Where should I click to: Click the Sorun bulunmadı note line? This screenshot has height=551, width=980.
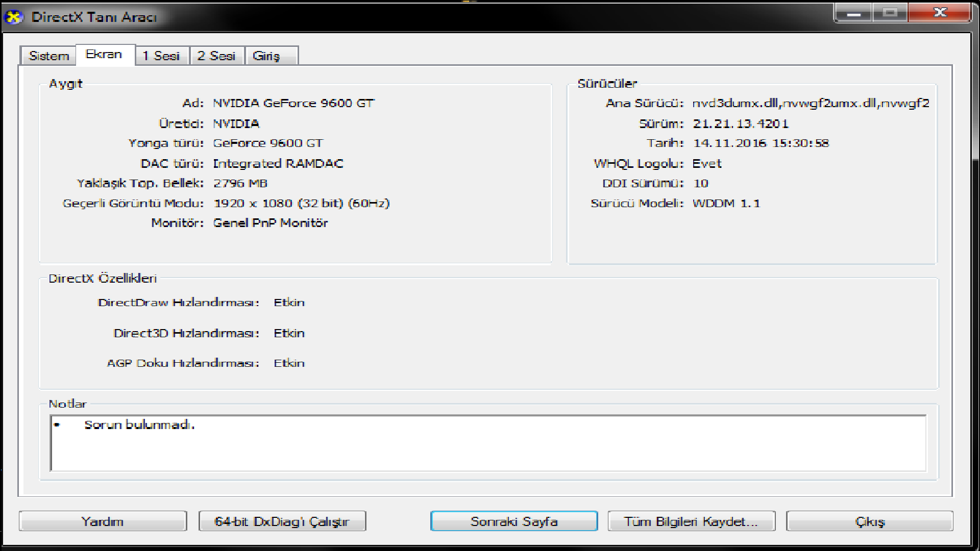tap(139, 425)
